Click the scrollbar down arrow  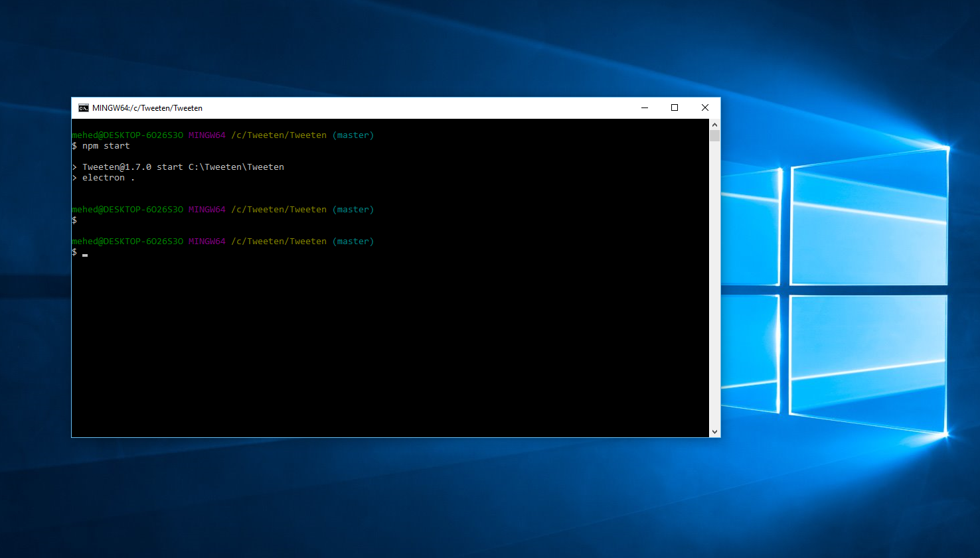click(714, 431)
